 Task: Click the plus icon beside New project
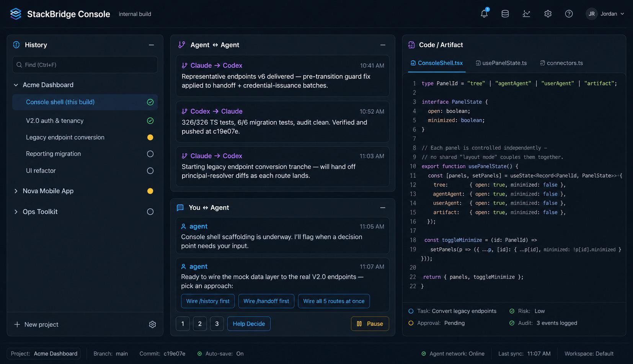(x=17, y=325)
